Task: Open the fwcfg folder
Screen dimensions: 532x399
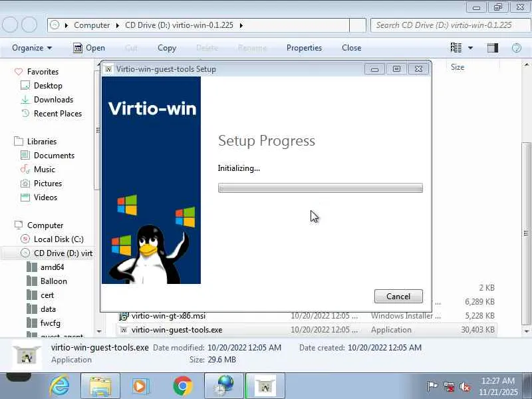Action: click(x=51, y=323)
